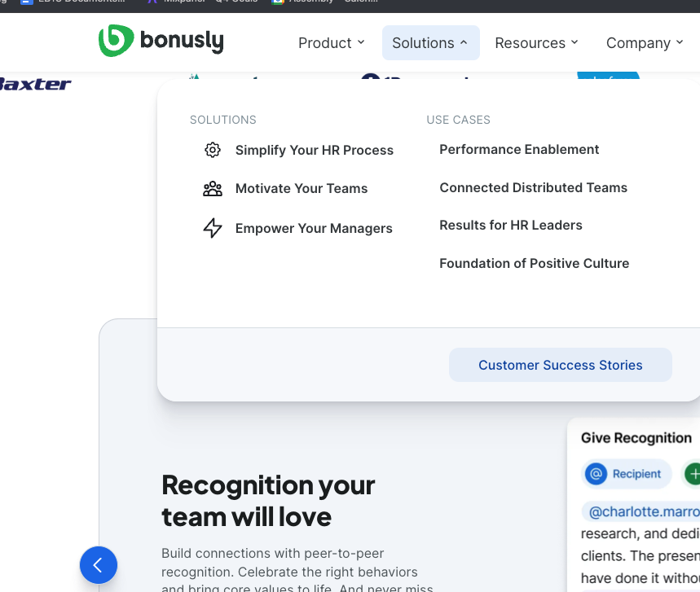Image resolution: width=700 pixels, height=592 pixels.
Task: Go to Foundation of Positive Culture
Action: coord(535,264)
